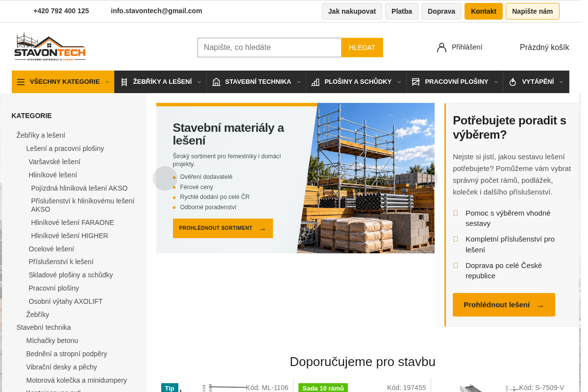Select Skladové plošiny a schůdky in sidebar
588x392 pixels.
(x=71, y=275)
